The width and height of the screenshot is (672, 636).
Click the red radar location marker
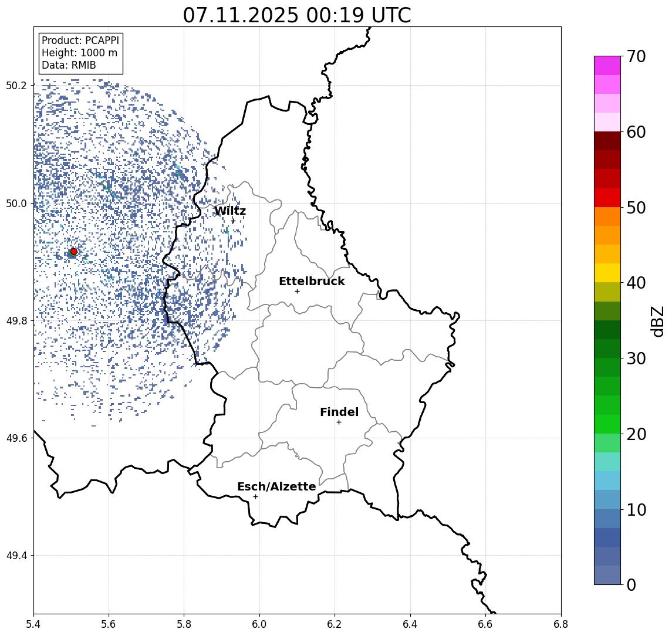[x=74, y=252]
